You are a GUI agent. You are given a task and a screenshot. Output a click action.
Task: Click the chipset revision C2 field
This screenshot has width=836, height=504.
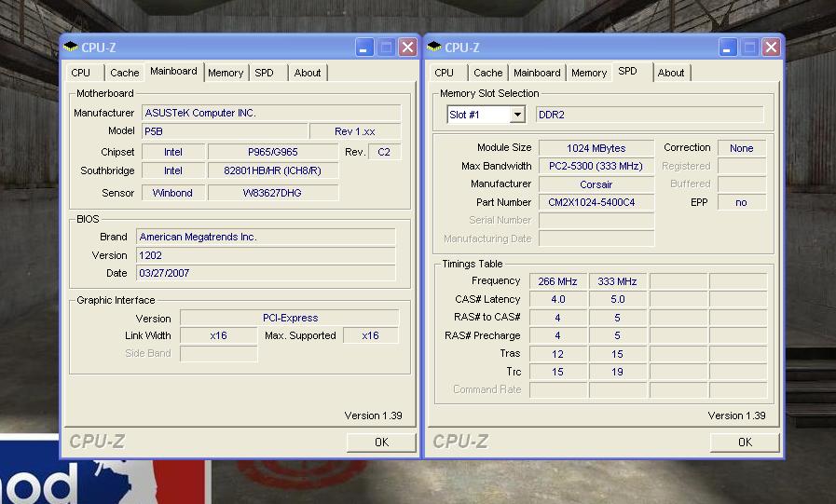[x=384, y=152]
